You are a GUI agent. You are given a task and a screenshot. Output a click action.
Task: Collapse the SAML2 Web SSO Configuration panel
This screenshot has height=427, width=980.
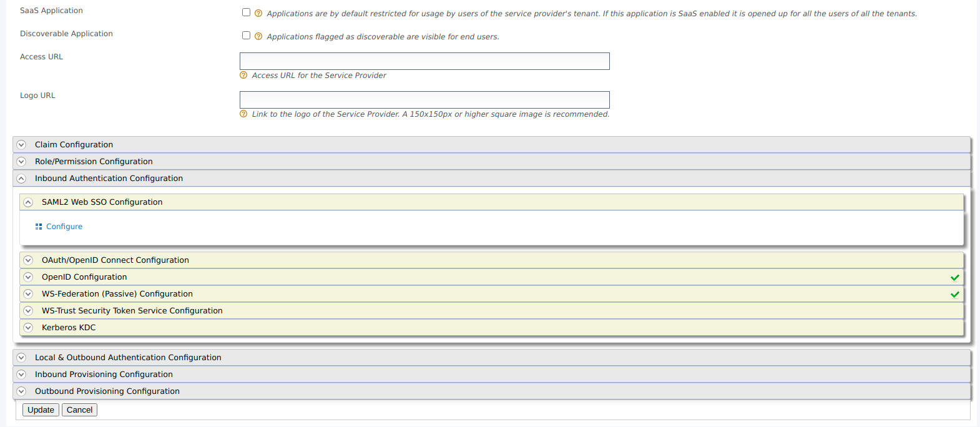[28, 202]
